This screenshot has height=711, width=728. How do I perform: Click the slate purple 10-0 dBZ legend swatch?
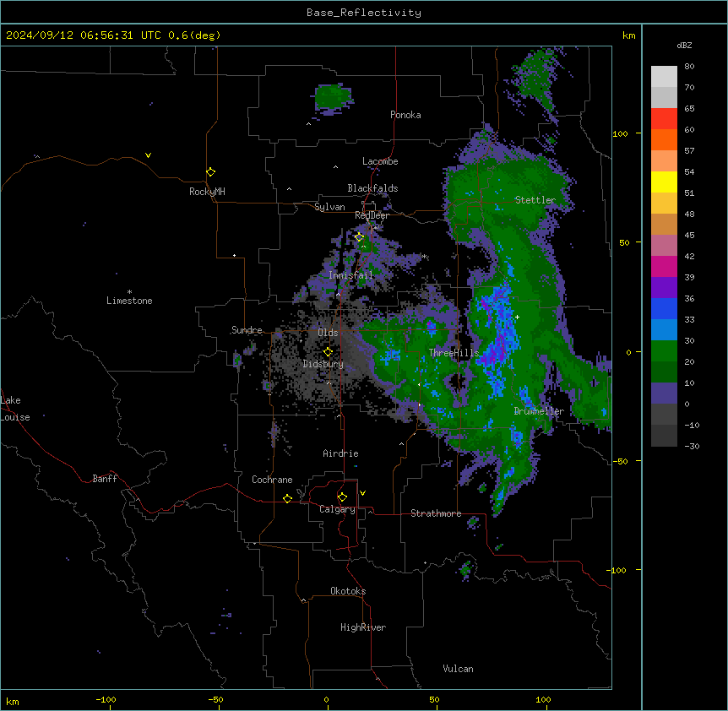pos(664,393)
